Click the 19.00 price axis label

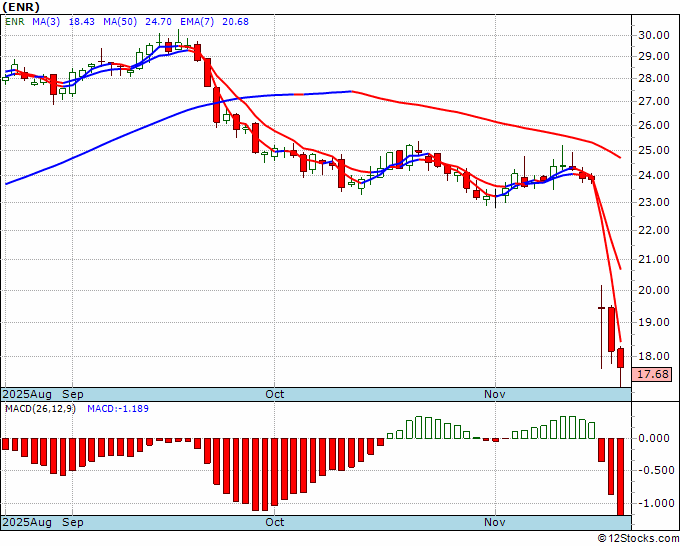coord(654,322)
